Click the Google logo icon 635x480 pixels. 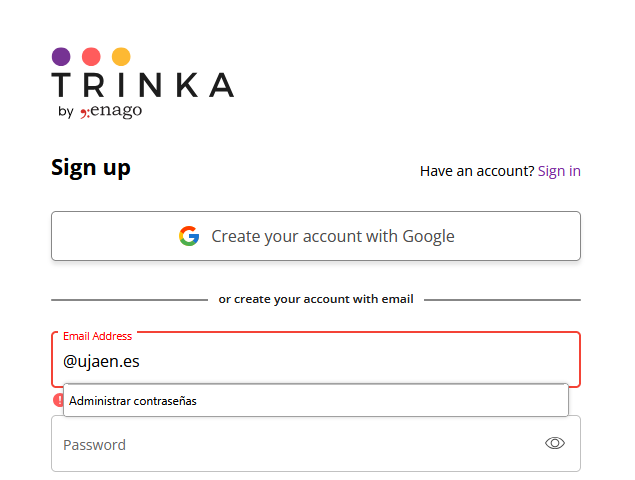click(x=189, y=236)
